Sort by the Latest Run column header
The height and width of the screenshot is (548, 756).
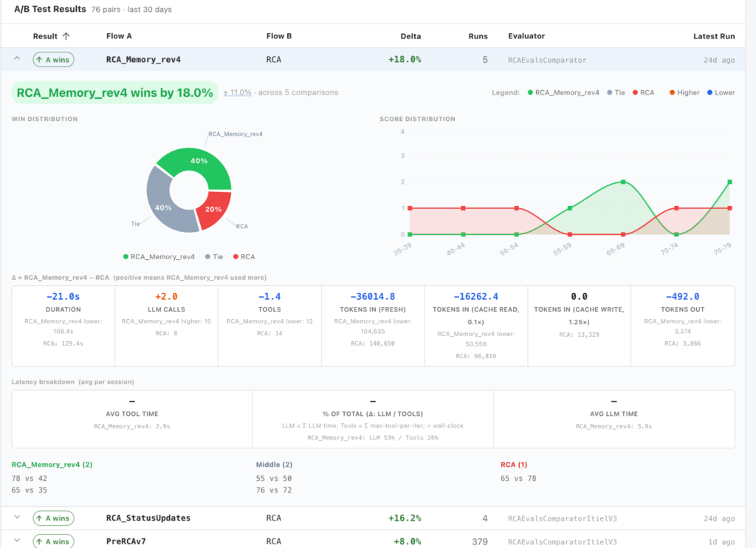pos(714,36)
